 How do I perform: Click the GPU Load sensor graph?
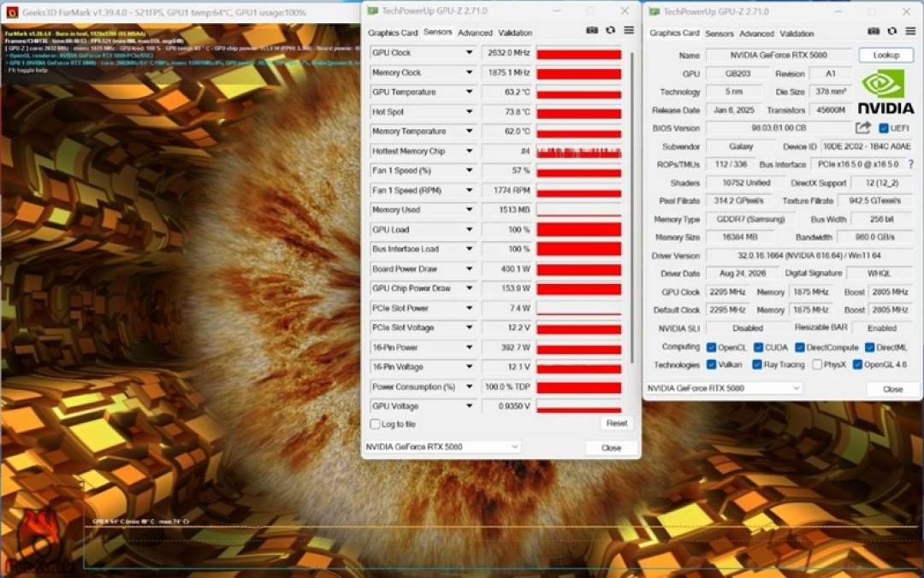(x=578, y=229)
